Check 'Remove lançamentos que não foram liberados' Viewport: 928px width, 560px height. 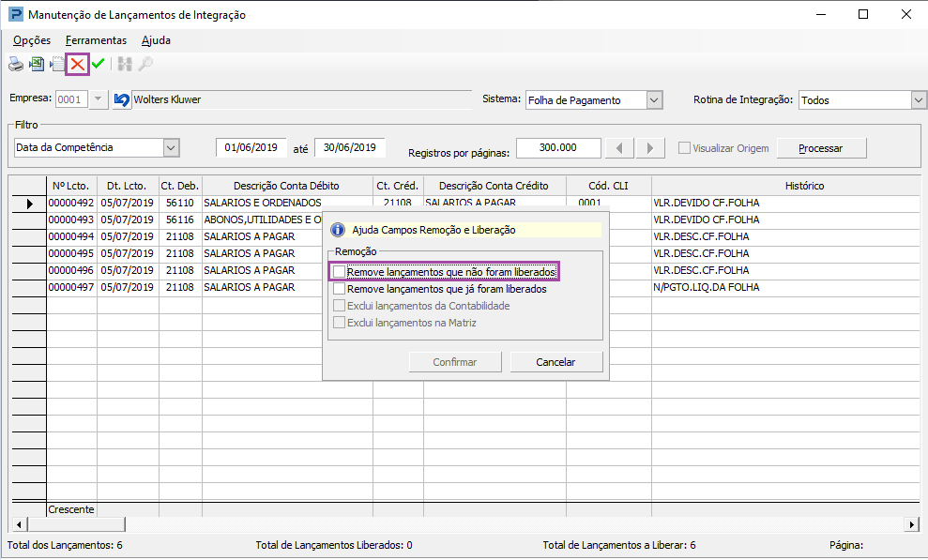(340, 272)
